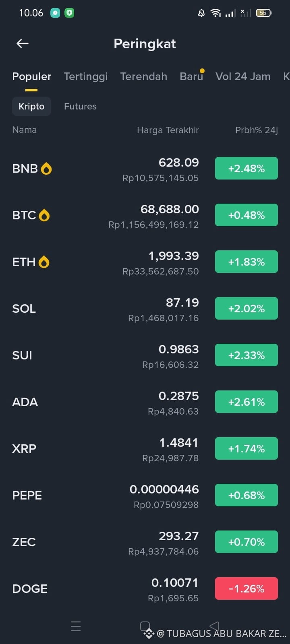Image resolution: width=290 pixels, height=644 pixels.
Task: Switch to the Terendah tab
Action: (143, 76)
